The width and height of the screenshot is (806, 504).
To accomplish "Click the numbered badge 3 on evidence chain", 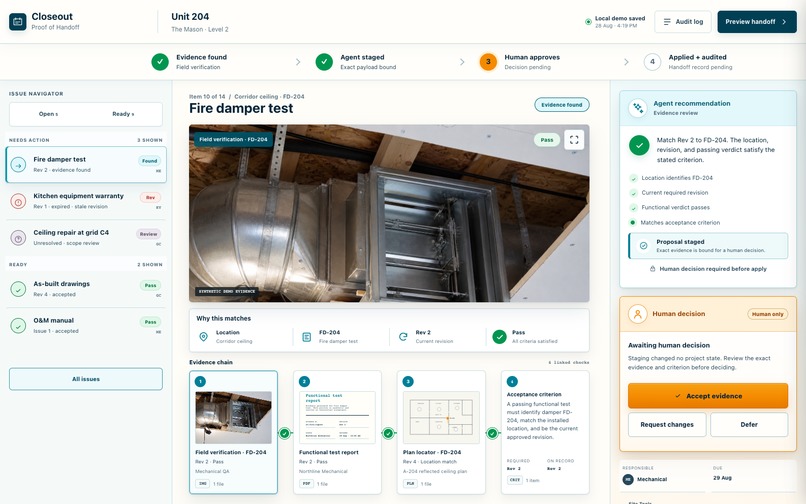I will click(408, 382).
